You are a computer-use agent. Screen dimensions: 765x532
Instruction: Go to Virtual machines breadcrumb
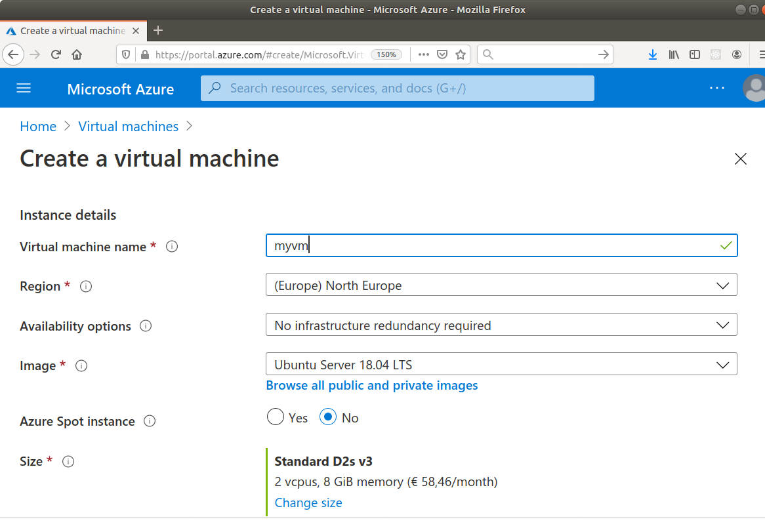click(129, 127)
